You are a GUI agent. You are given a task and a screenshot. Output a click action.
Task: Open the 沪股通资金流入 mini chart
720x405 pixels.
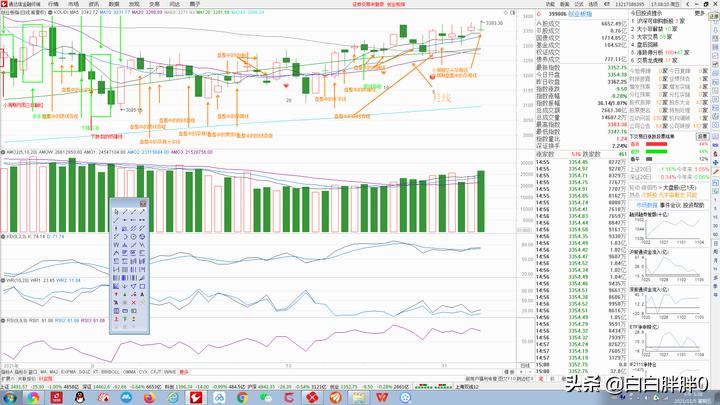(670, 266)
